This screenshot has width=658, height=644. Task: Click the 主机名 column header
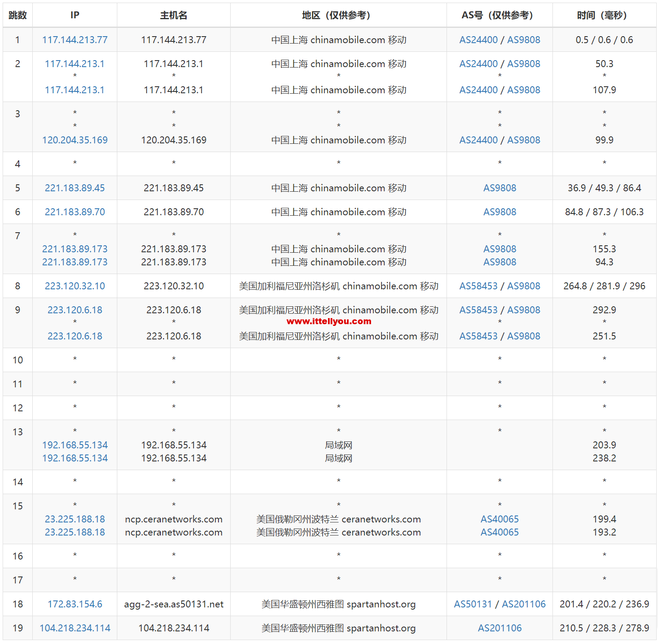[174, 15]
